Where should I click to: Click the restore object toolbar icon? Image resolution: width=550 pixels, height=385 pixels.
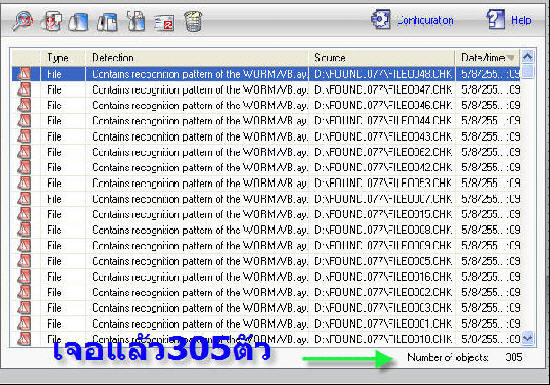78,22
